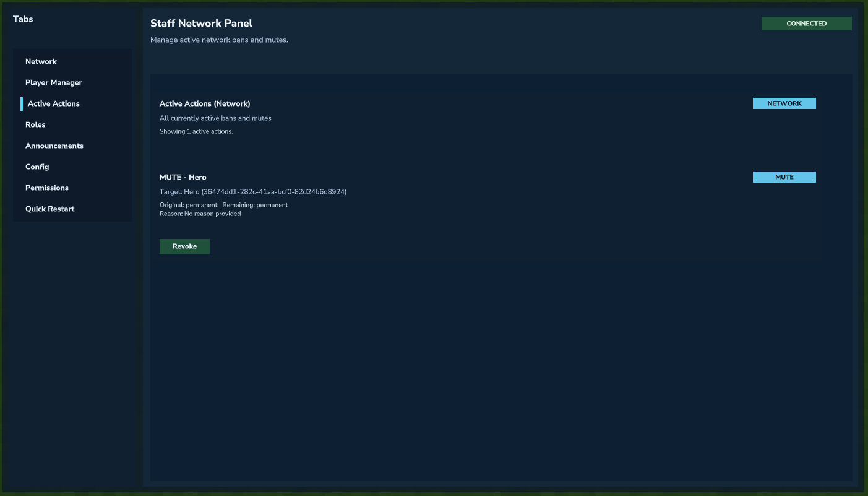The width and height of the screenshot is (868, 496).
Task: Click the CONNECTED status badge
Action: (806, 24)
